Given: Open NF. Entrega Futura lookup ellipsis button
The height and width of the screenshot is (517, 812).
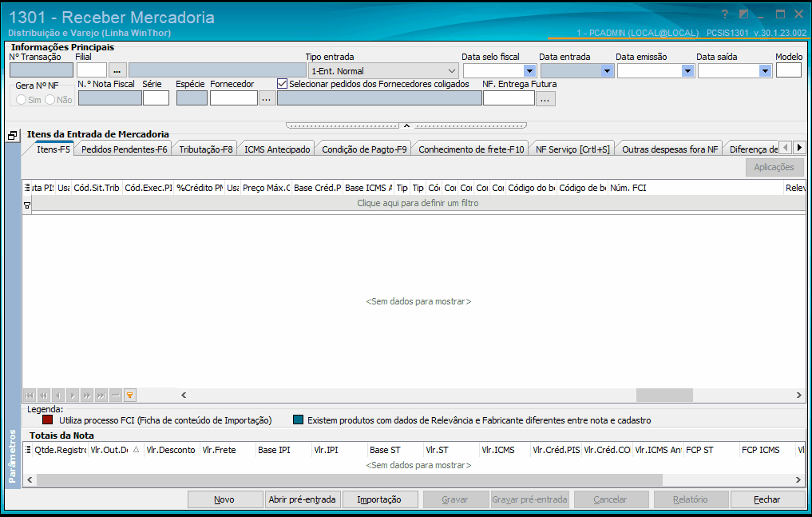Looking at the screenshot, I should [545, 98].
